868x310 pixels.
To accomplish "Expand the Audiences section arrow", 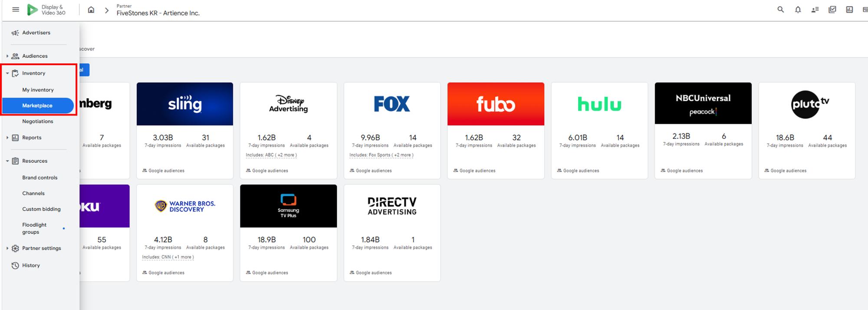I will [7, 56].
